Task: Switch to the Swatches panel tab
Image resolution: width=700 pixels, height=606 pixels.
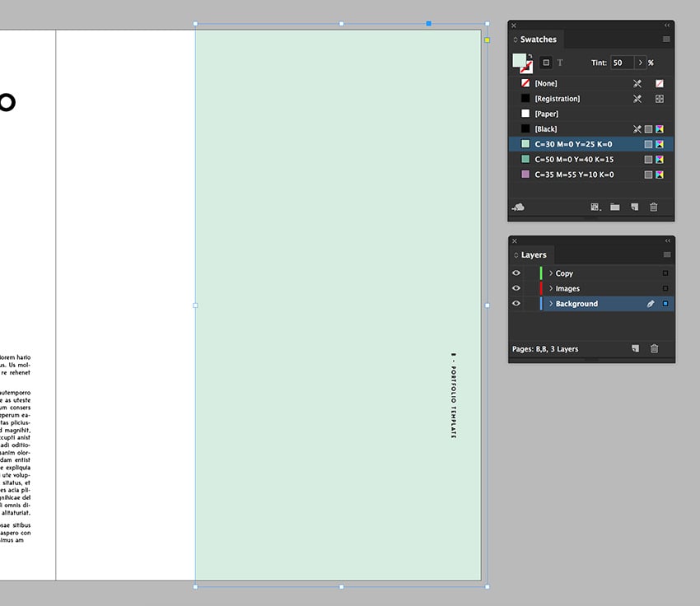Action: (x=536, y=39)
